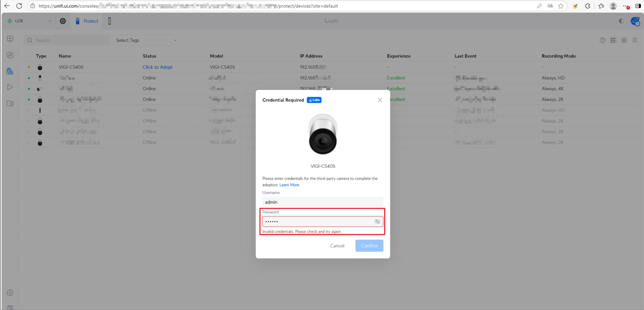Click the Username field containing admin

click(323, 202)
